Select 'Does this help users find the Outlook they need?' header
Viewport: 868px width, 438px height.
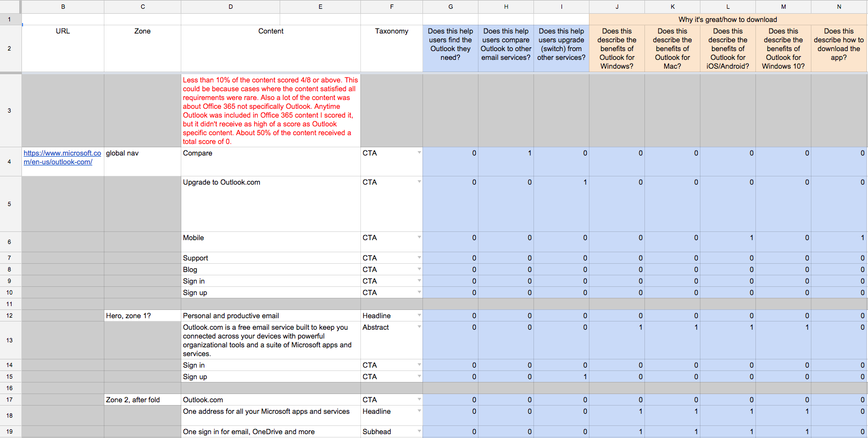click(x=450, y=48)
